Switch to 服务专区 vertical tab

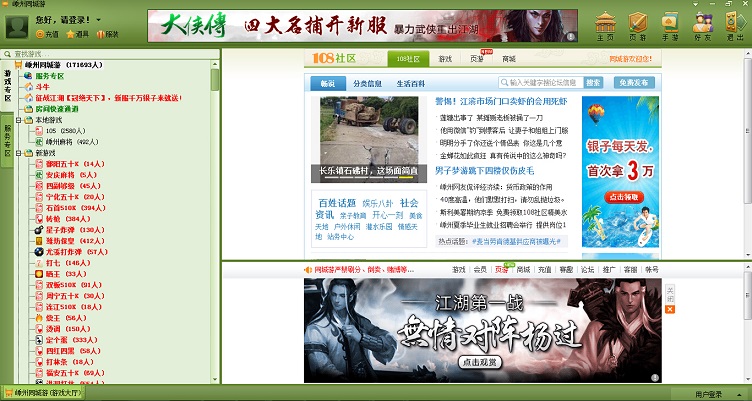pyautogui.click(x=7, y=141)
